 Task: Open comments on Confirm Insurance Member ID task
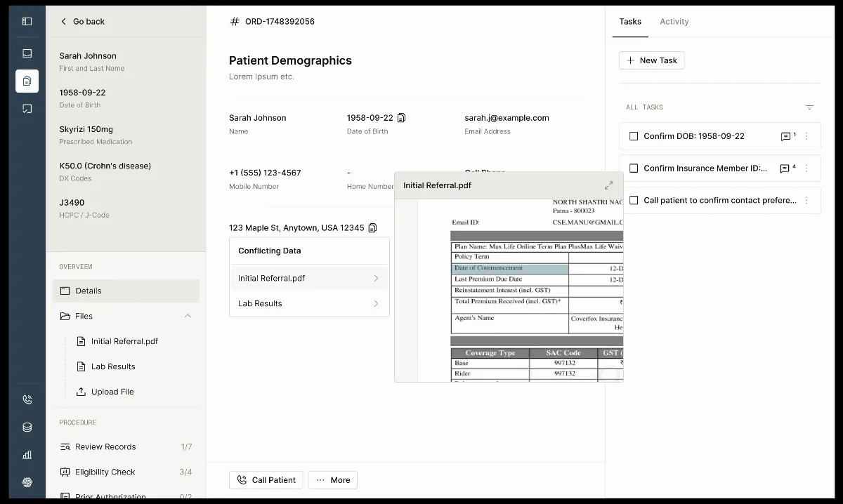[x=788, y=168]
